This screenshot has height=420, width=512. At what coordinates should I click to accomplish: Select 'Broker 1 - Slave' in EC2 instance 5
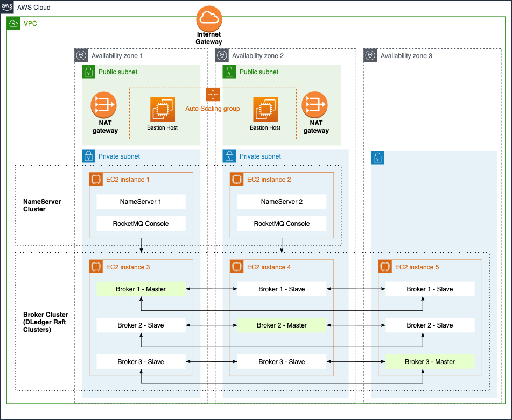coord(430,289)
